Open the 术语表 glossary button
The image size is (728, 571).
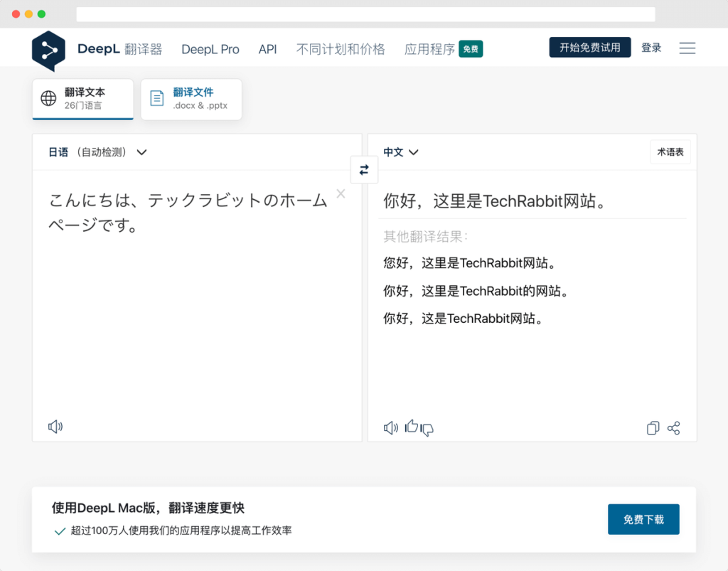point(670,151)
